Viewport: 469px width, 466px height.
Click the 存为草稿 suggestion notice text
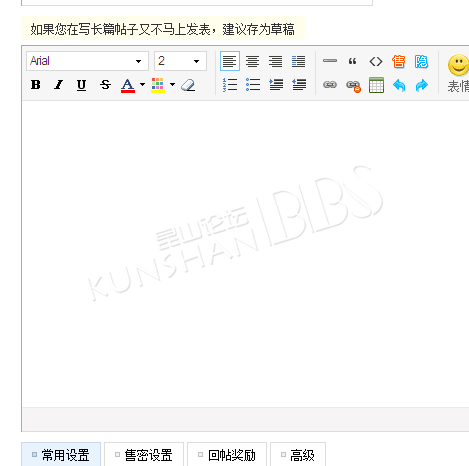click(163, 29)
